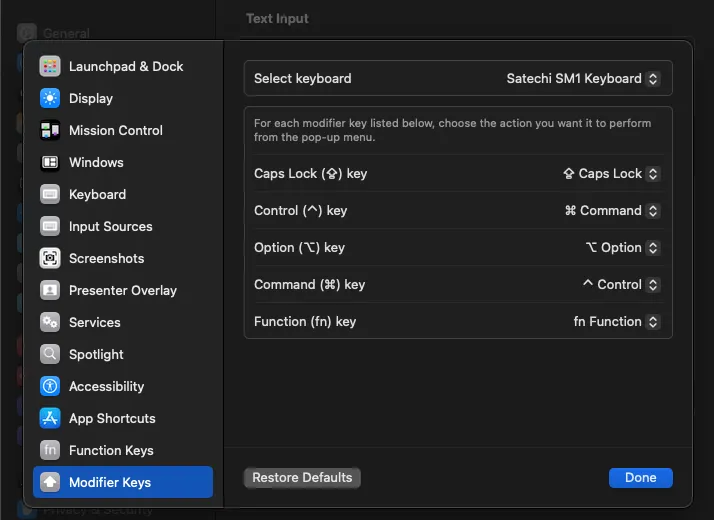Click the Services gears icon
Image resolution: width=714 pixels, height=520 pixels.
tap(50, 322)
